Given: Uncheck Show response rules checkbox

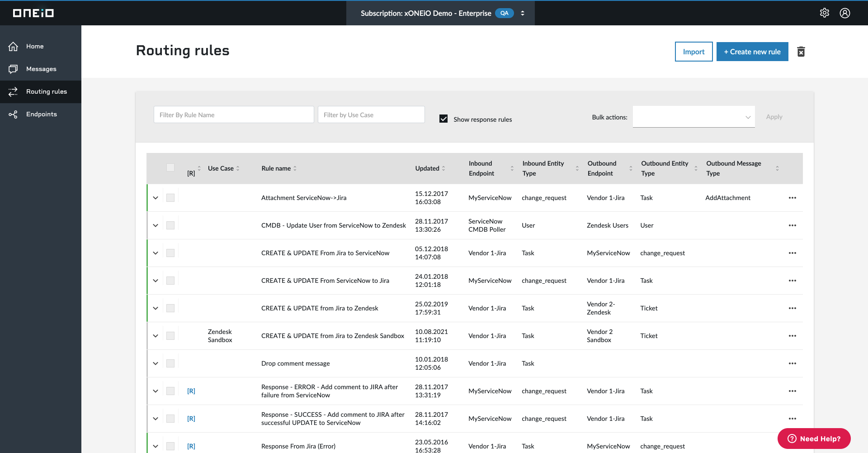Looking at the screenshot, I should point(443,119).
